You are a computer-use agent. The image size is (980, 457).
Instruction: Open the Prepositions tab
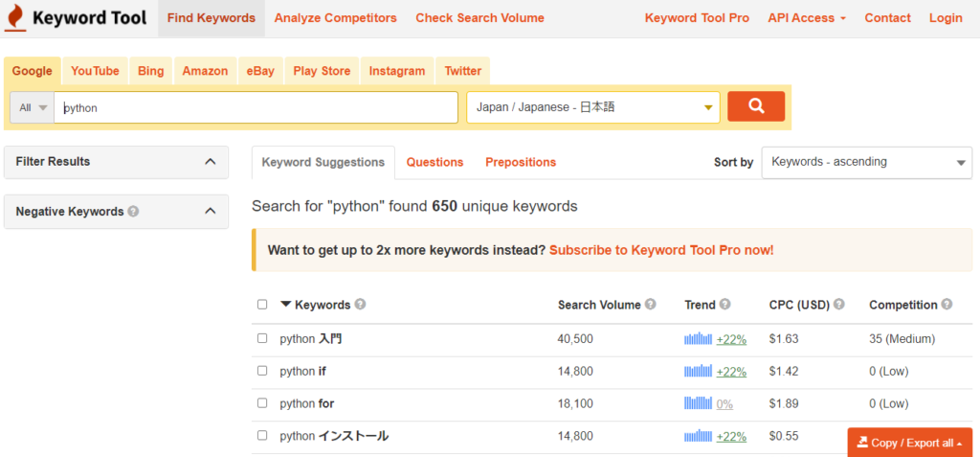point(521,162)
